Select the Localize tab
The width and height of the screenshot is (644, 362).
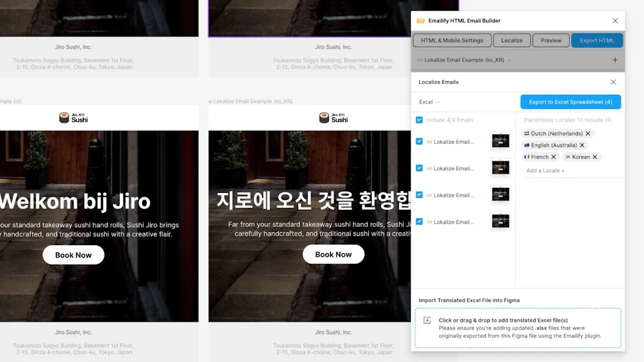tap(511, 40)
